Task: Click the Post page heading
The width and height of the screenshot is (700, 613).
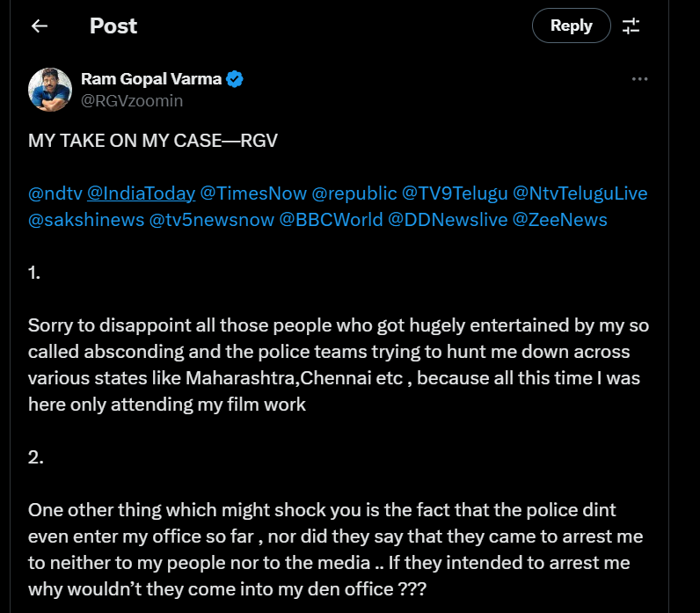Action: (x=113, y=26)
